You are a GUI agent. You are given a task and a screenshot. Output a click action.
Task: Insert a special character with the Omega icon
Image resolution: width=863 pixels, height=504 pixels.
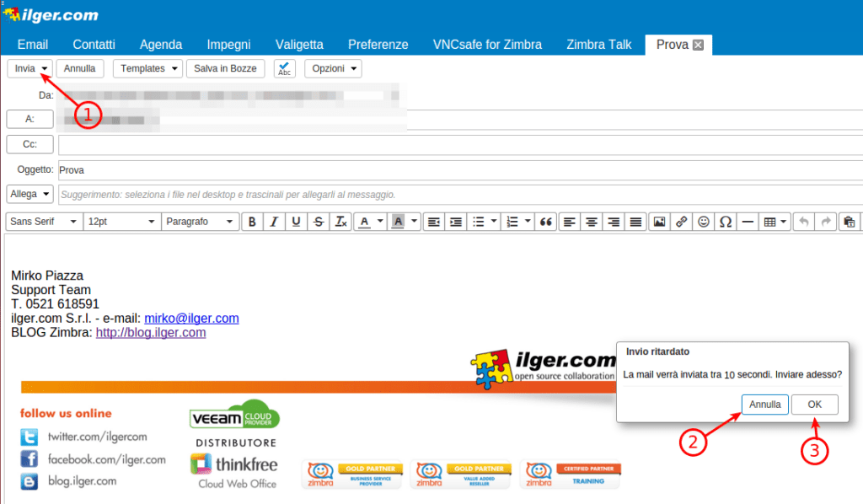(726, 221)
